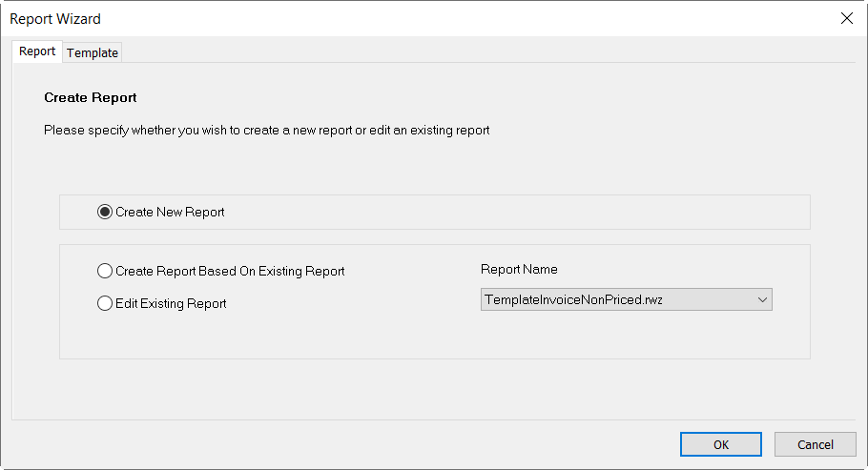The image size is (868, 470).
Task: Enable the Edit Existing Report radio button
Action: pos(105,303)
